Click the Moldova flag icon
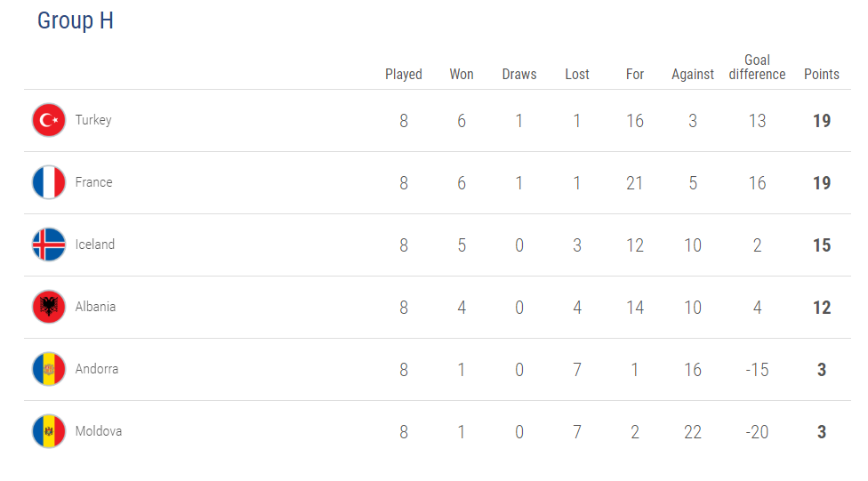This screenshot has height=481, width=868. tap(49, 431)
